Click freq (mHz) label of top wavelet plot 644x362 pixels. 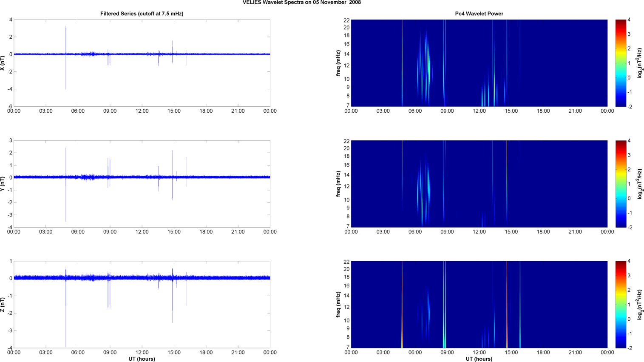pyautogui.click(x=338, y=63)
